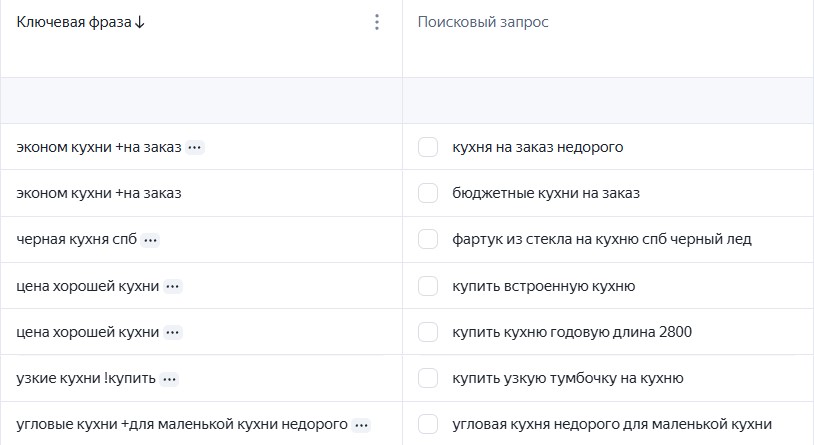
Task: Click the descending sort arrow beside Ключевая фраза
Action: pos(139,22)
